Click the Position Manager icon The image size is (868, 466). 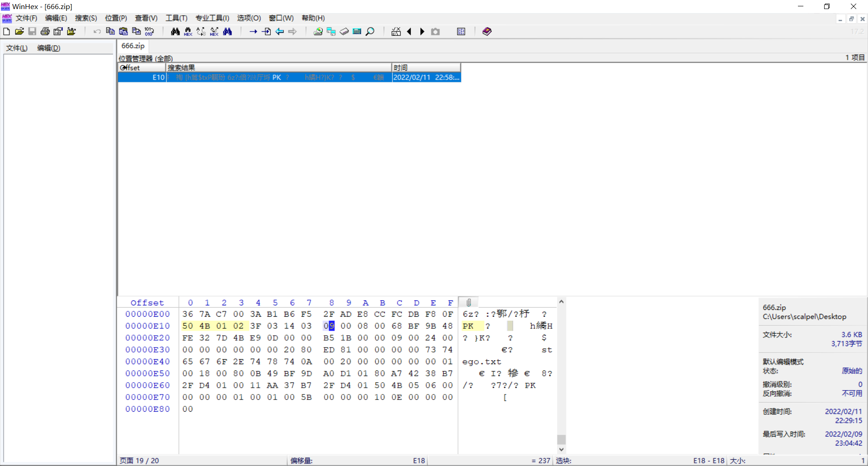[x=396, y=31]
